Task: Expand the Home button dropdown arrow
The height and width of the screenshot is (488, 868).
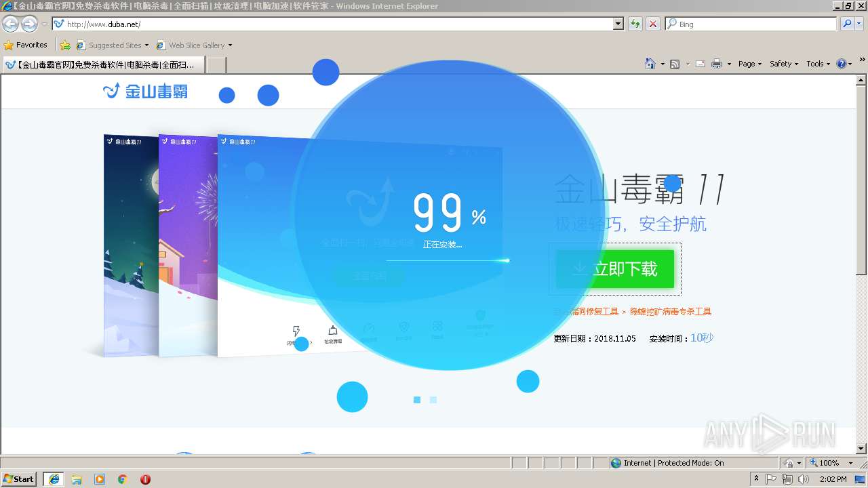Action: coord(663,64)
